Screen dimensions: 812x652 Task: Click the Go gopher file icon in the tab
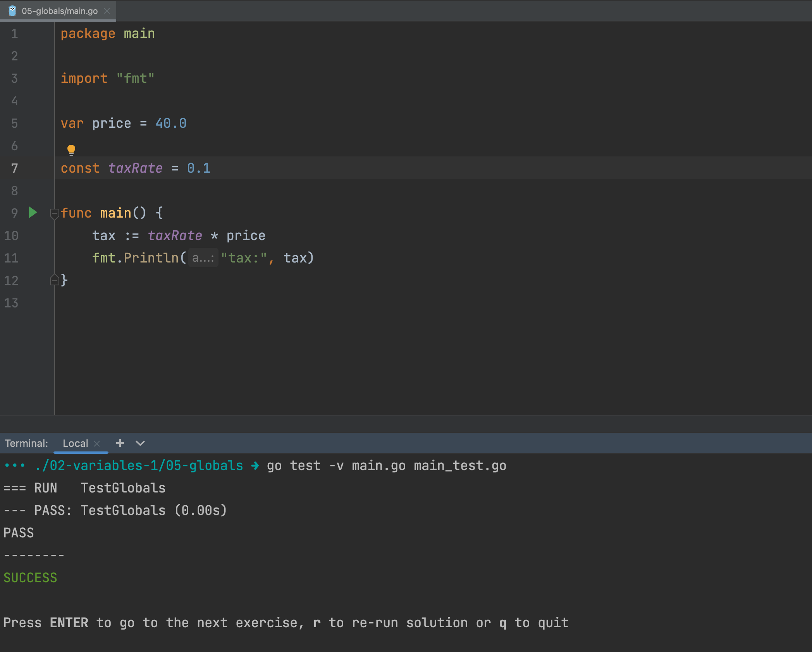click(x=12, y=11)
